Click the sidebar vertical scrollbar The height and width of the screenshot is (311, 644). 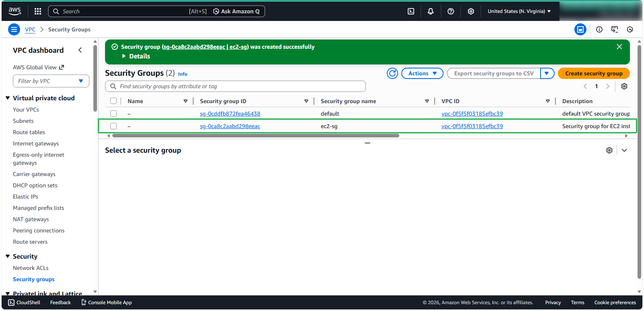click(95, 78)
